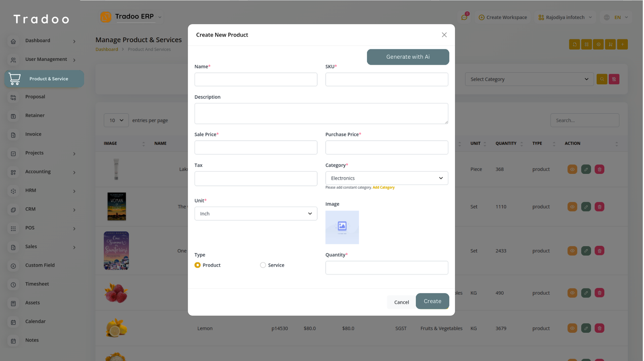Open Invoice from the sidebar

(x=33, y=134)
